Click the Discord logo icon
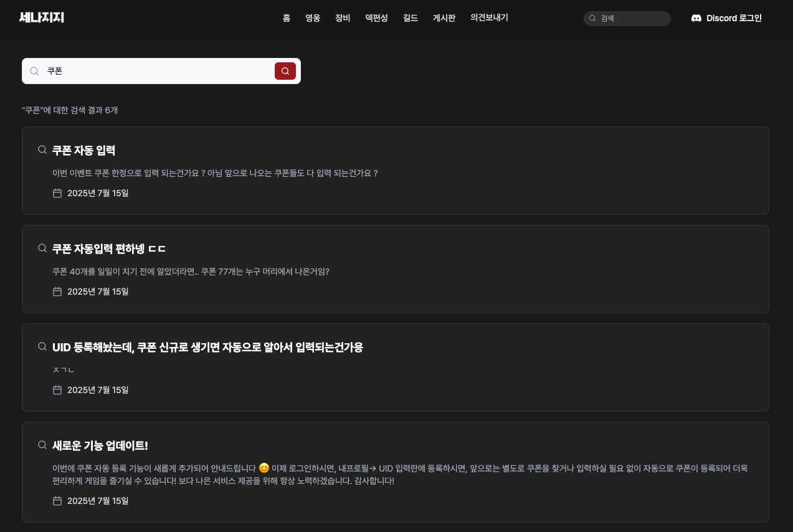 [696, 18]
